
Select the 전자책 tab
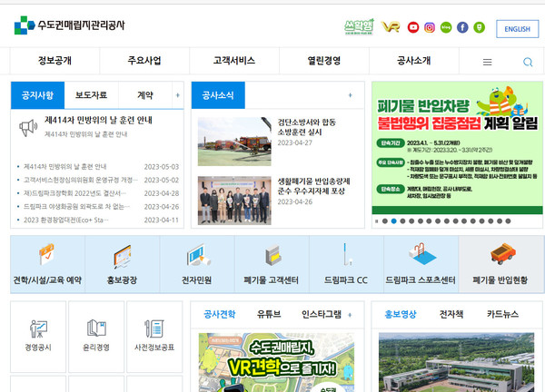click(451, 315)
